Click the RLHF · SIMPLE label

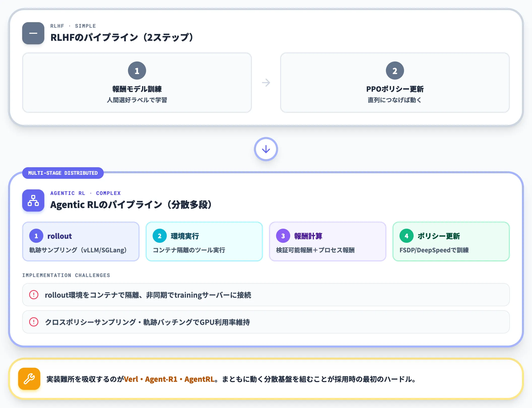coord(73,26)
